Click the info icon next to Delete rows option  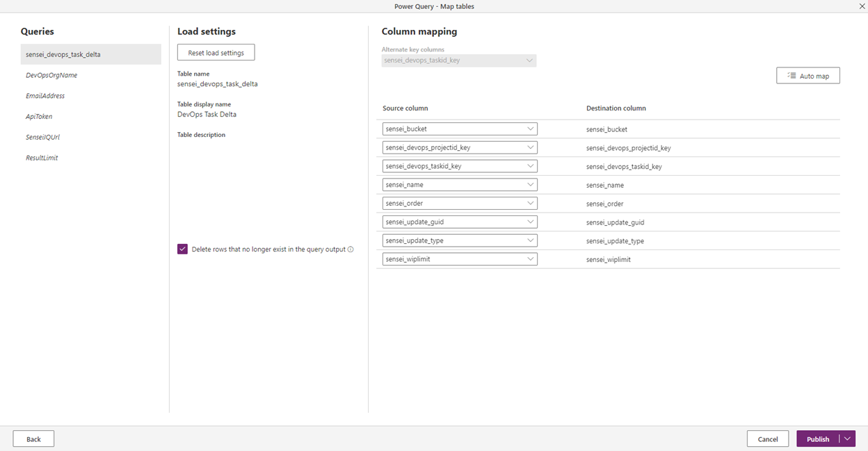click(x=351, y=249)
